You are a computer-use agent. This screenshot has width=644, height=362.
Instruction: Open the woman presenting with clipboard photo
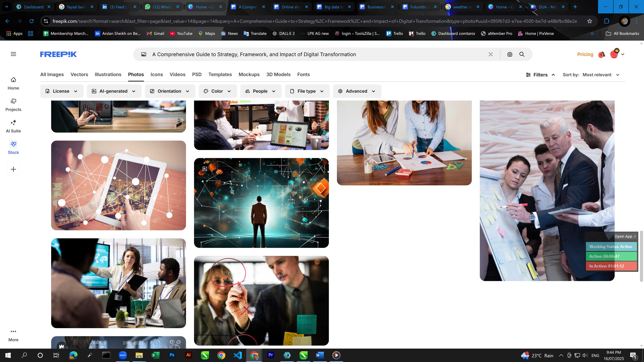pyautogui.click(x=119, y=283)
